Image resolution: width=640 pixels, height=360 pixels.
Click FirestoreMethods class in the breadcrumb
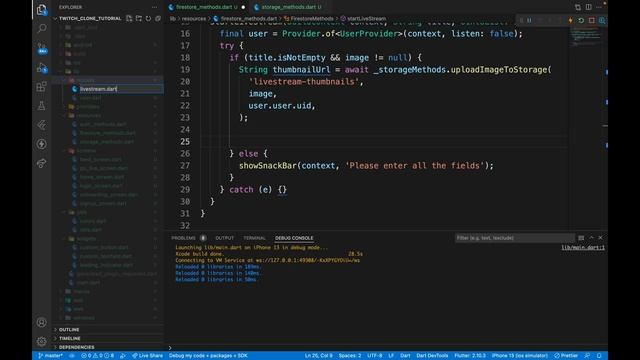(311, 18)
